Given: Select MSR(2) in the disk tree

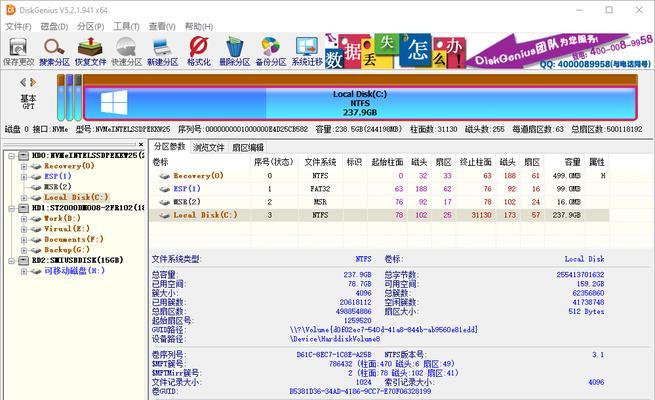Looking at the screenshot, I should click(x=58, y=187).
